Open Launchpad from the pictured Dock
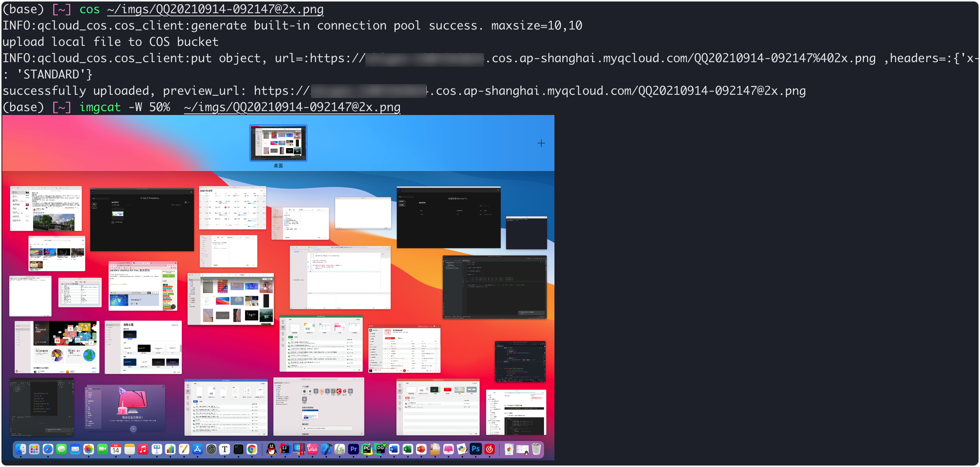This screenshot has height=467, width=980. (x=34, y=450)
